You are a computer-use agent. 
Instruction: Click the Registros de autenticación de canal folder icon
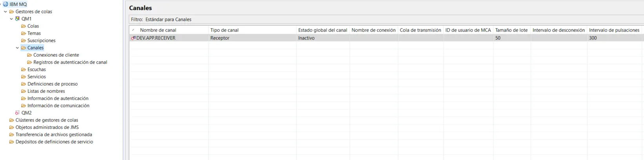point(29,62)
